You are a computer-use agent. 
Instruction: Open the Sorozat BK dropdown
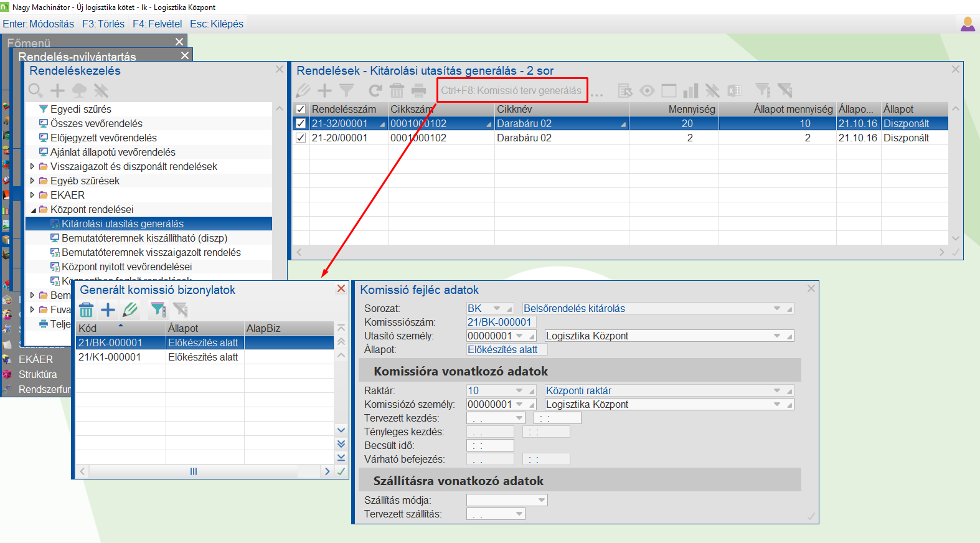pyautogui.click(x=497, y=308)
